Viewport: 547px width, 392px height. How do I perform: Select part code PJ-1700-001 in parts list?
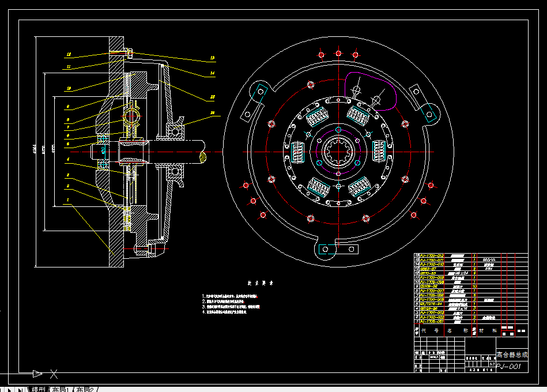click(x=432, y=322)
